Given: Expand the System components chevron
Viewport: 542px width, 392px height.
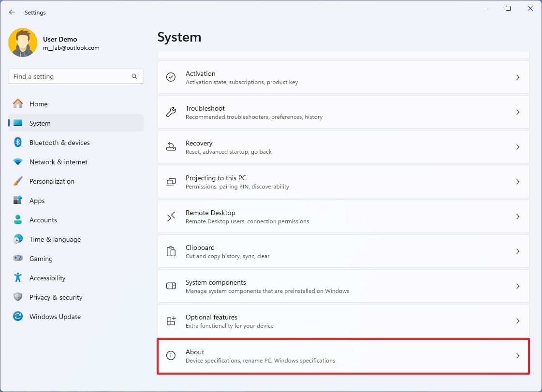Looking at the screenshot, I should coord(518,286).
